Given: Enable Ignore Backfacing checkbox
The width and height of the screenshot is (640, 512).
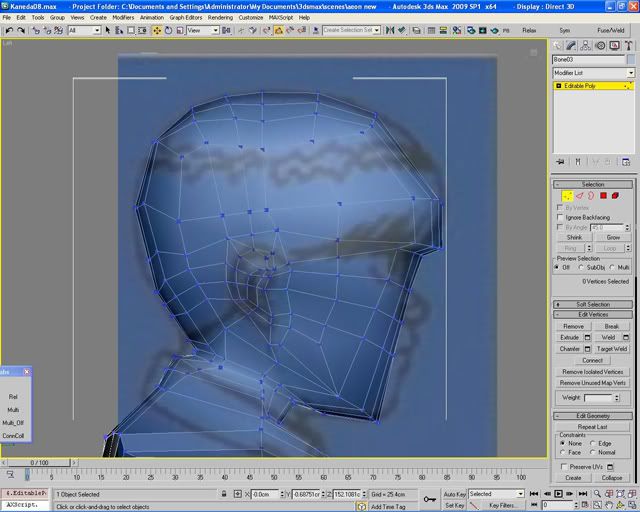Looking at the screenshot, I should point(560,217).
